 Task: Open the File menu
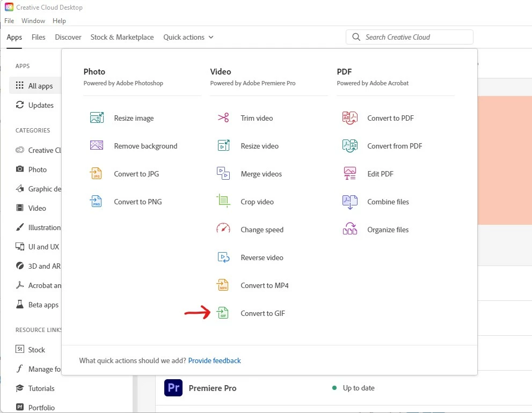pyautogui.click(x=9, y=21)
